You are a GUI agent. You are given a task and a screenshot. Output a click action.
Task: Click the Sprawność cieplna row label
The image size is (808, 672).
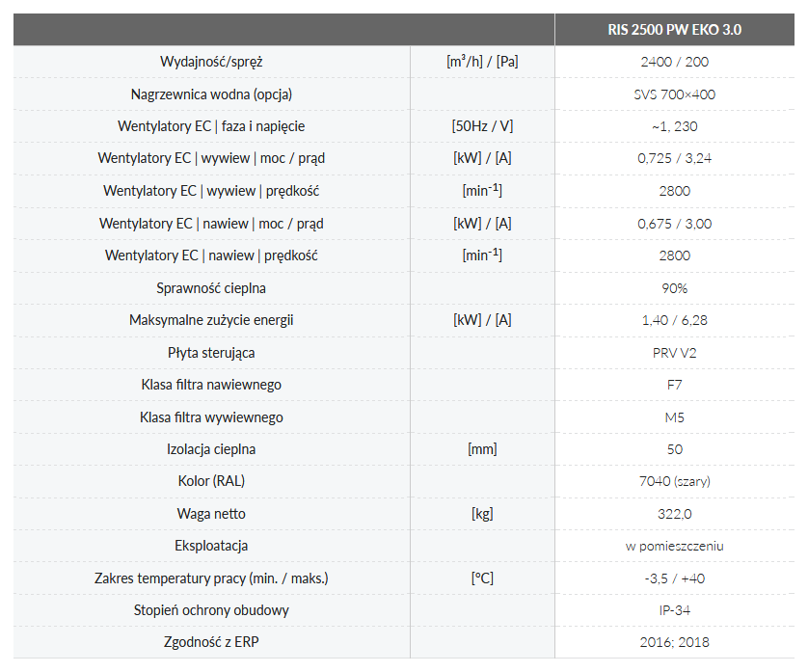tap(211, 288)
